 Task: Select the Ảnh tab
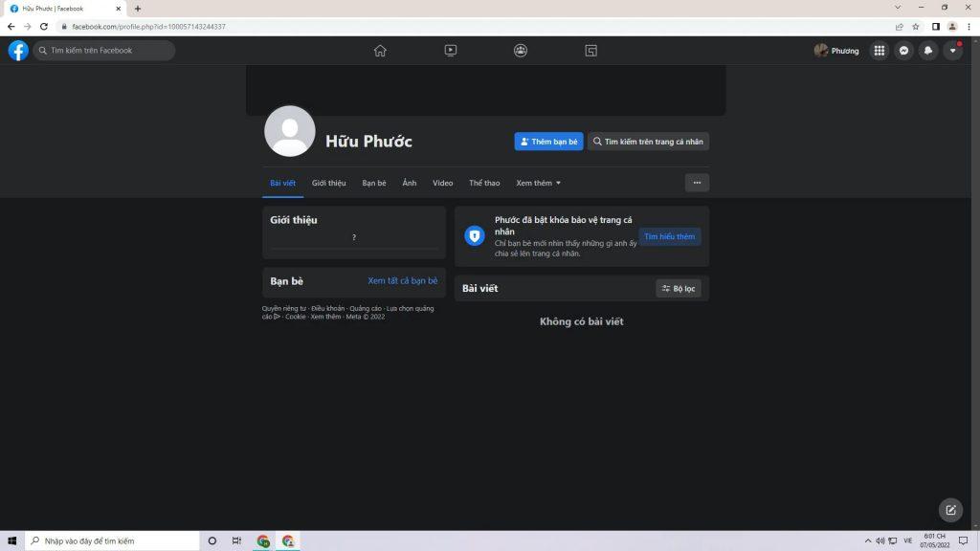click(410, 183)
